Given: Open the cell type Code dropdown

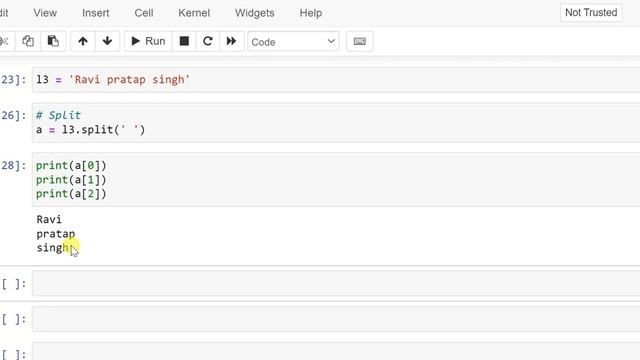Looking at the screenshot, I should 293,42.
